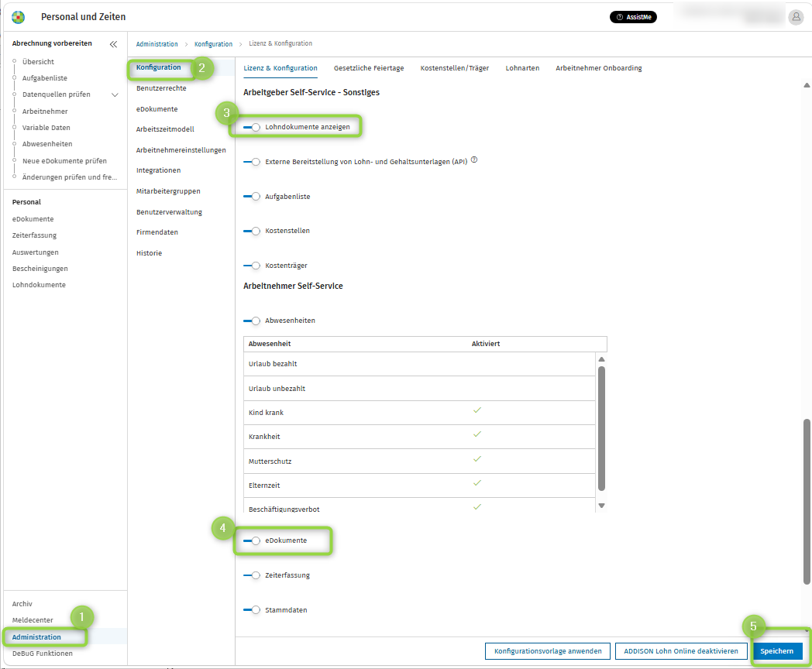Image resolution: width=812 pixels, height=669 pixels.
Task: Toggle the Aufgabenliste switch
Action: point(252,197)
